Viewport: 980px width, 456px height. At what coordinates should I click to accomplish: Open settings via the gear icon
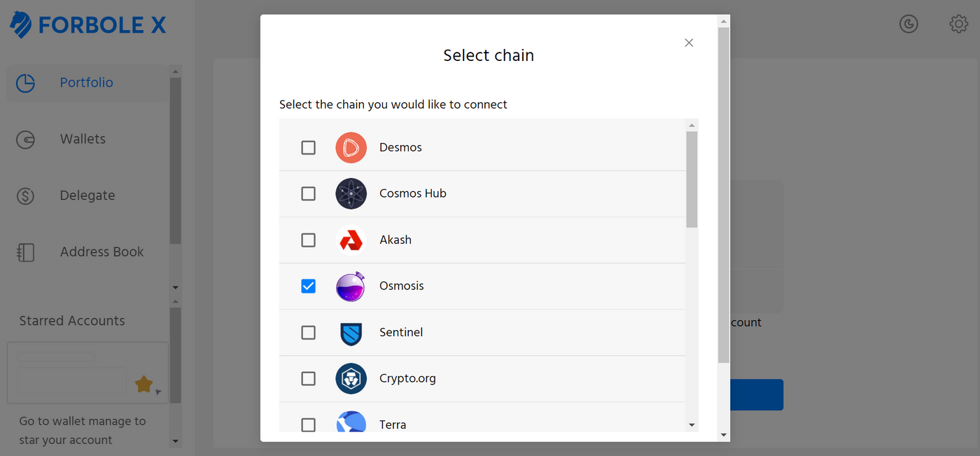pyautogui.click(x=958, y=24)
